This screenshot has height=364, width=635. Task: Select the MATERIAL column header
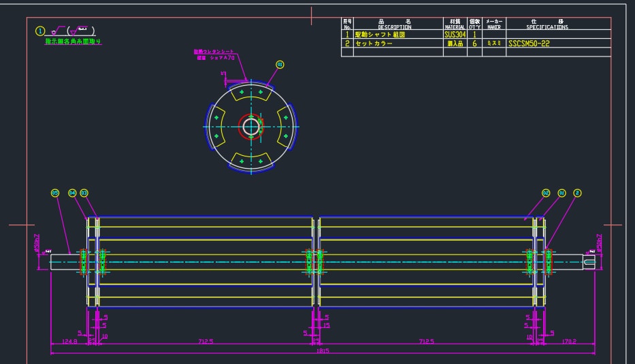coord(455,24)
